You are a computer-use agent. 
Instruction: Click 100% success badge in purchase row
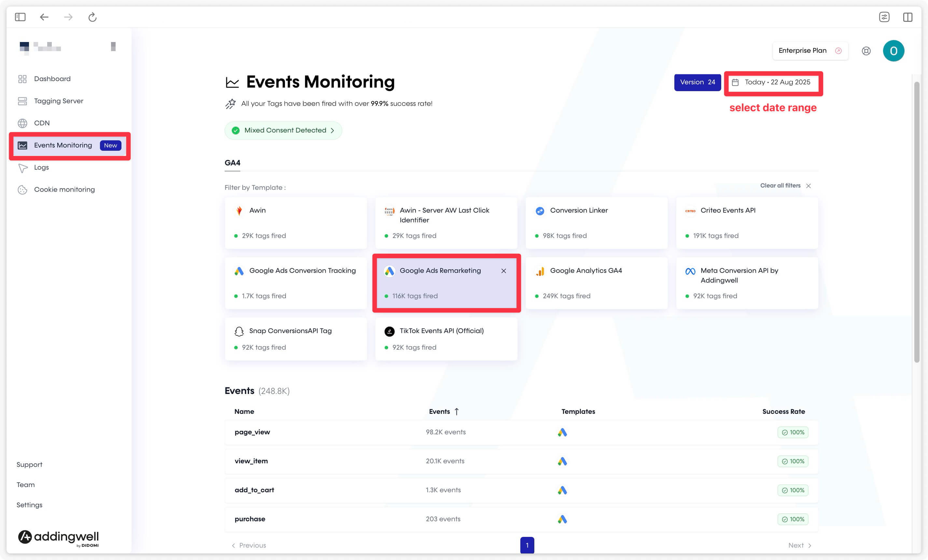[793, 519]
